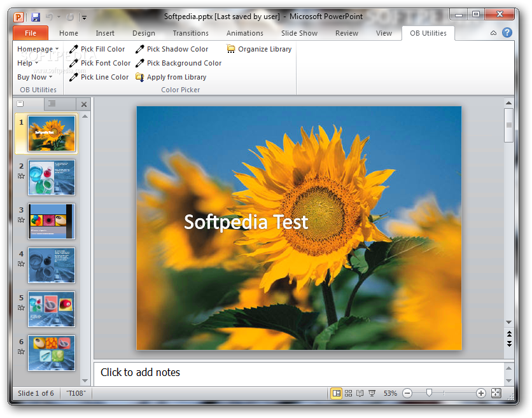The height and width of the screenshot is (418, 532).
Task: Click slide area scroll down arrow
Action: tap(508, 322)
